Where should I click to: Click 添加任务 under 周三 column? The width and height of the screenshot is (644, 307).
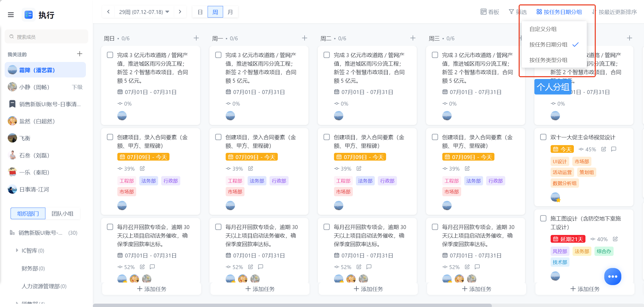tap(477, 289)
